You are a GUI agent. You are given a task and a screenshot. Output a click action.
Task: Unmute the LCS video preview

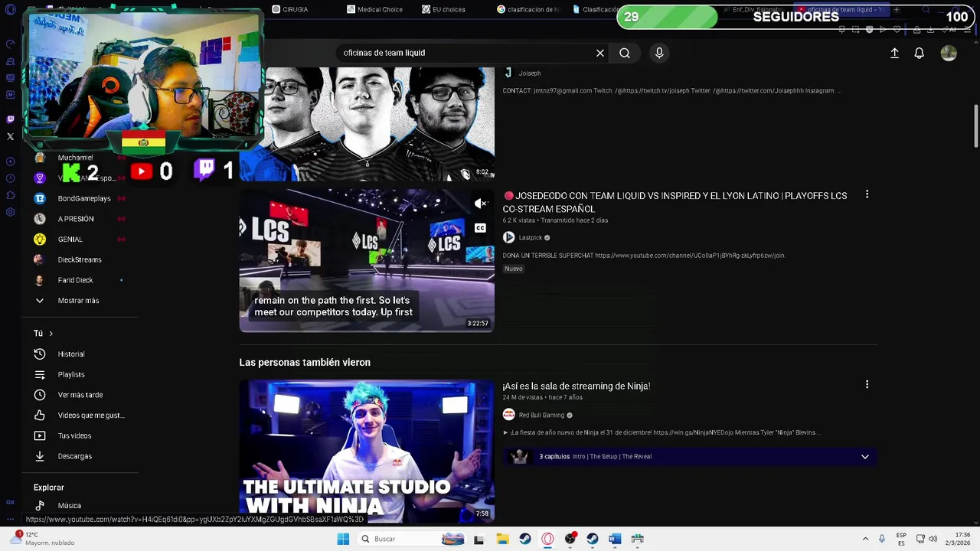coord(480,204)
